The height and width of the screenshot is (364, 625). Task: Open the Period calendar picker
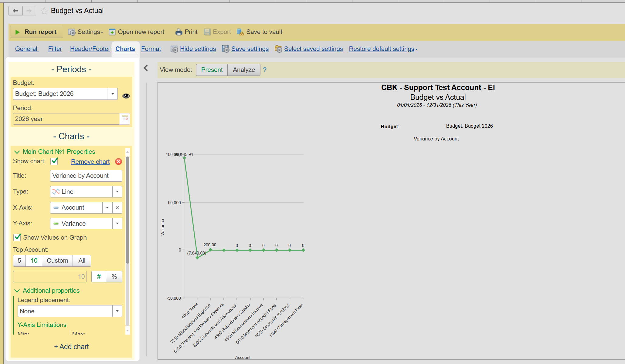[125, 119]
